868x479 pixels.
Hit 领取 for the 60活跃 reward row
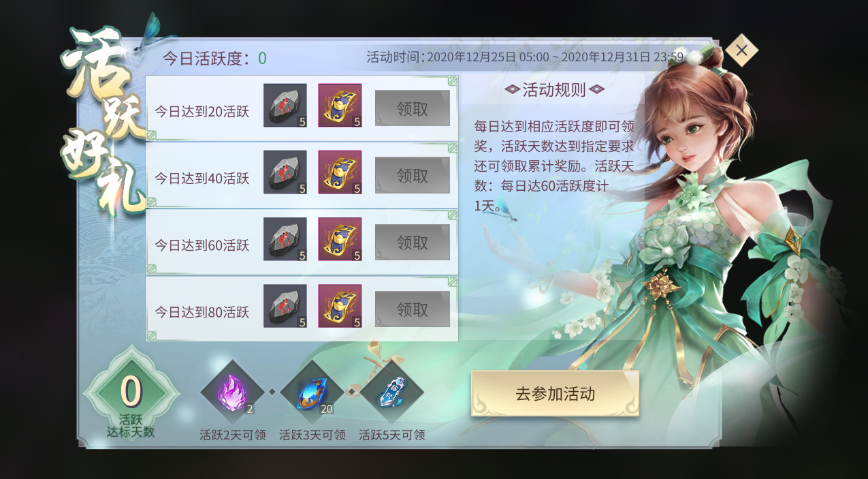[413, 242]
